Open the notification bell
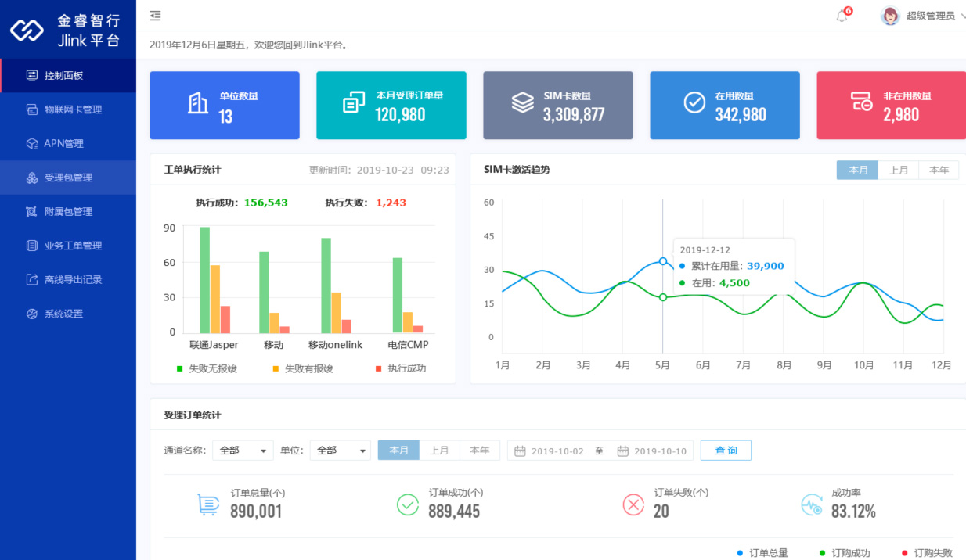The height and width of the screenshot is (560, 966). 842,16
